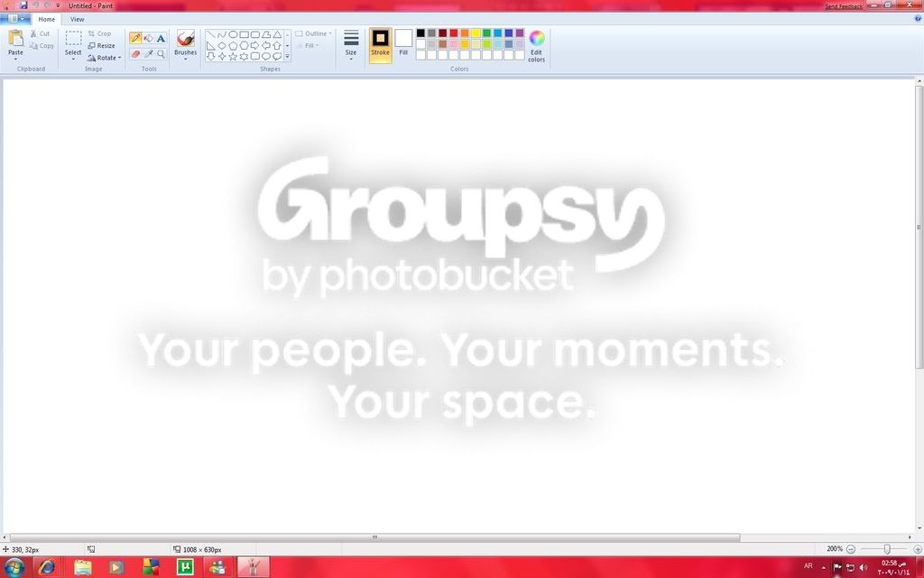Select the Eraser tool
The image size is (924, 578).
[x=135, y=53]
